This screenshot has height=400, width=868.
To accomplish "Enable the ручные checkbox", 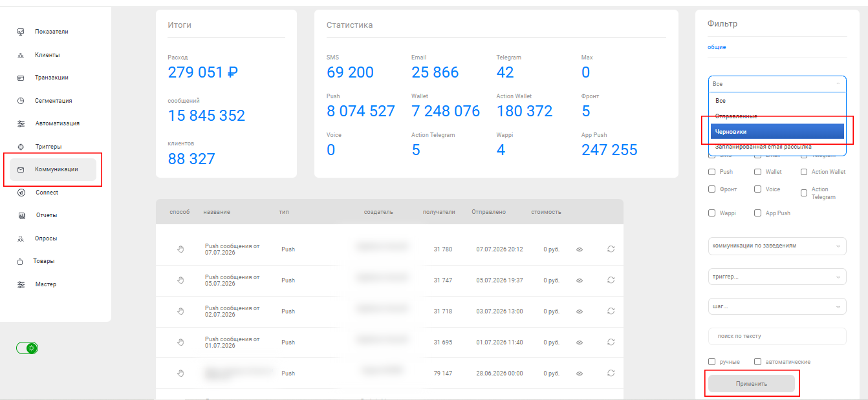I will click(x=712, y=362).
